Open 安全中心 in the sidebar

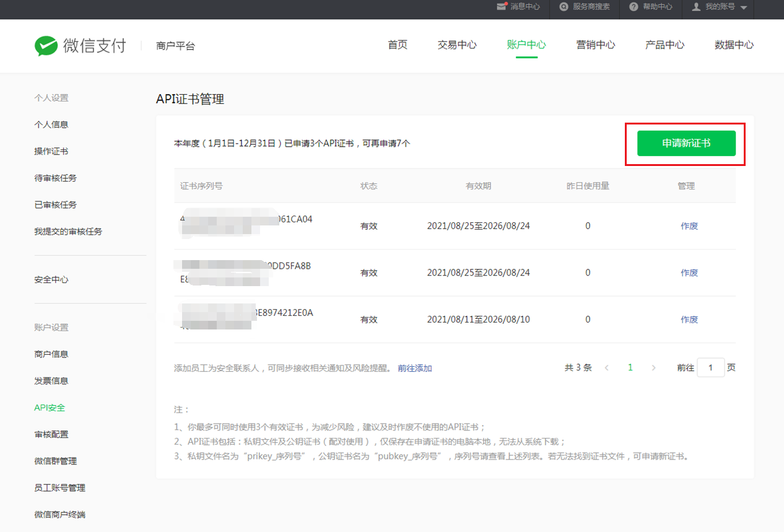[51, 279]
